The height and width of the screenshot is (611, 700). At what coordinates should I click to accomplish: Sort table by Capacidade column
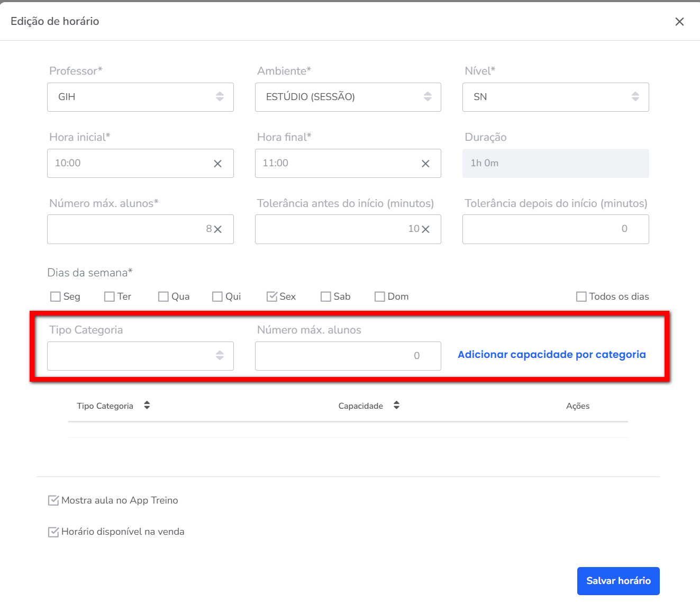(396, 406)
